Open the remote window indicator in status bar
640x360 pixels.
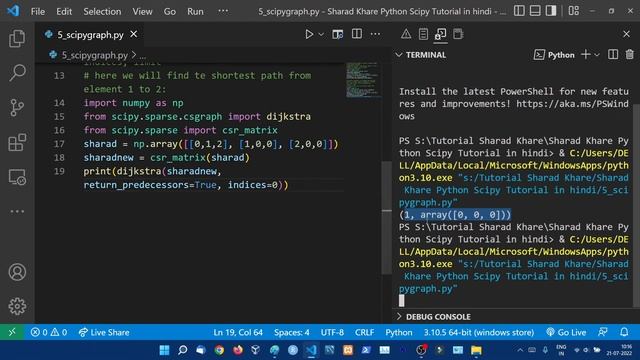[12, 332]
